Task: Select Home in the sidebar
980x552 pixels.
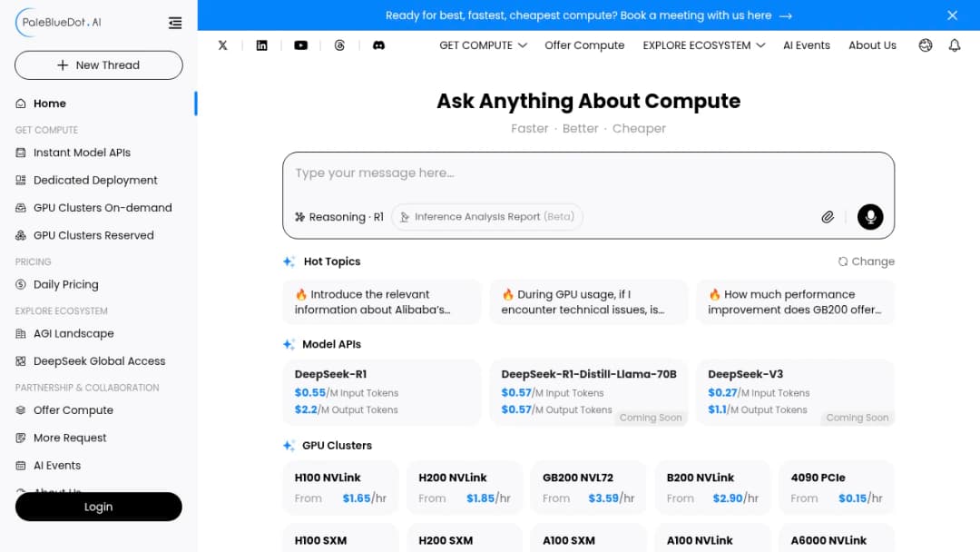Action: [99, 103]
